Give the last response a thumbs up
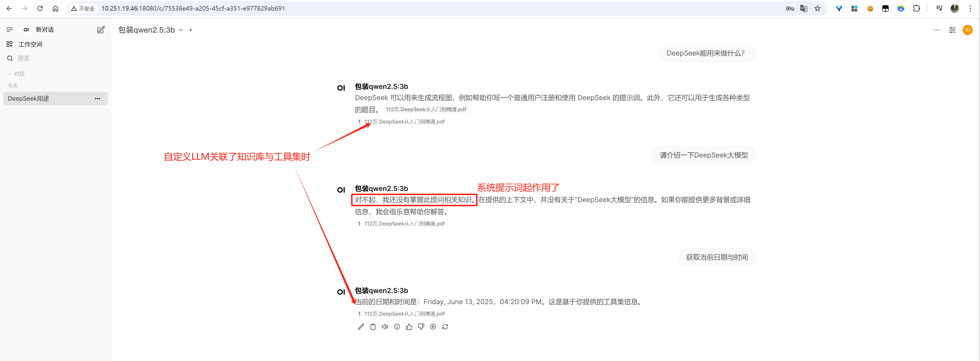The image size is (980, 361). (409, 327)
